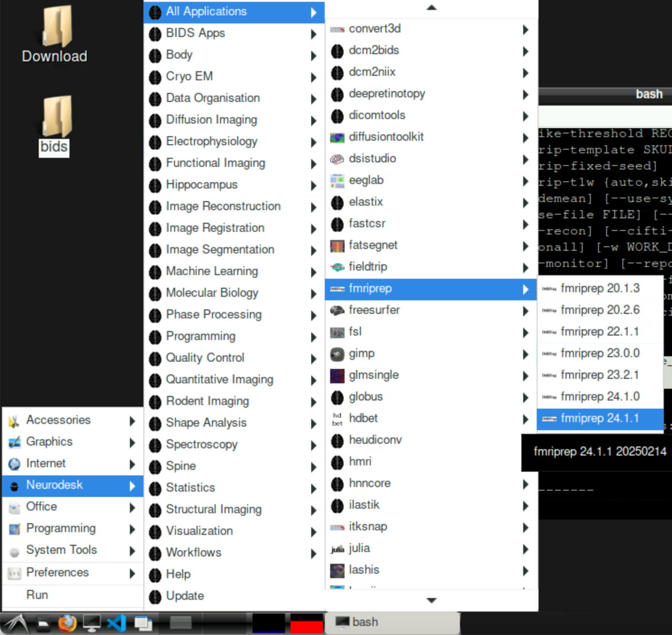Viewport: 672px width, 635px height.
Task: Expand the Functional Imaging submenu arrow
Action: (313, 164)
